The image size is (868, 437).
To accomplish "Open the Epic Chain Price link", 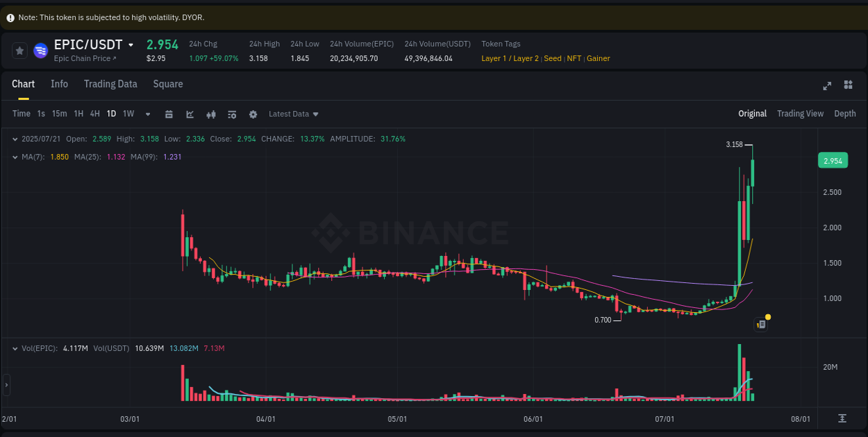I will coord(83,58).
